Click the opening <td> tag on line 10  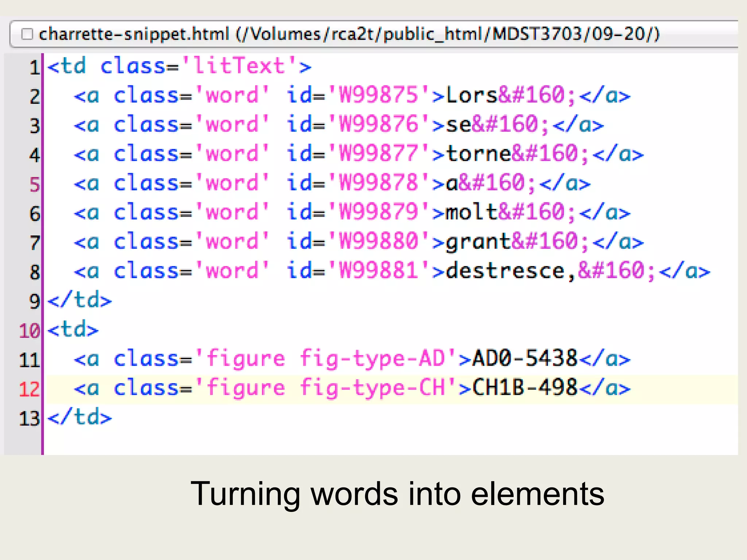tap(73, 329)
